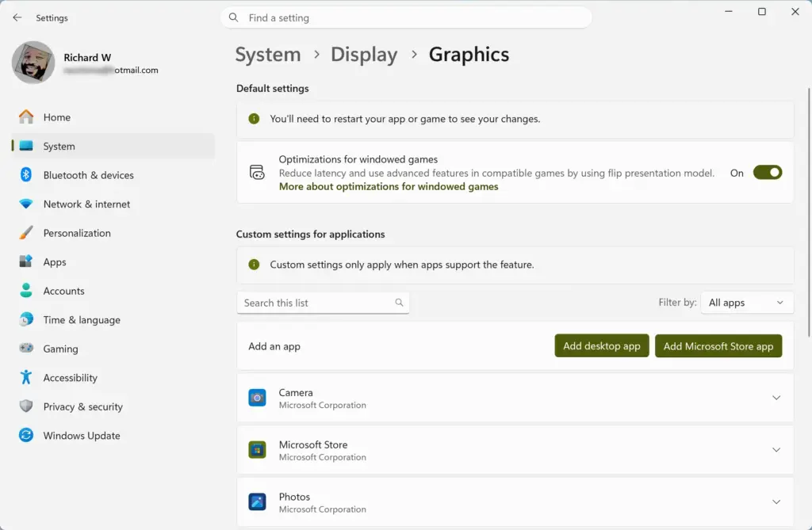Click the Search this list field

(323, 303)
